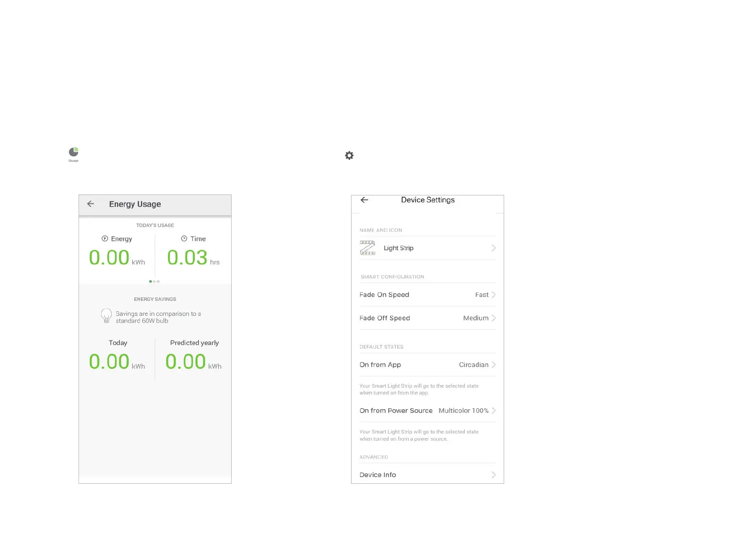The image size is (756, 535).
Task: Click the Energy lightning bolt icon
Action: (x=105, y=239)
